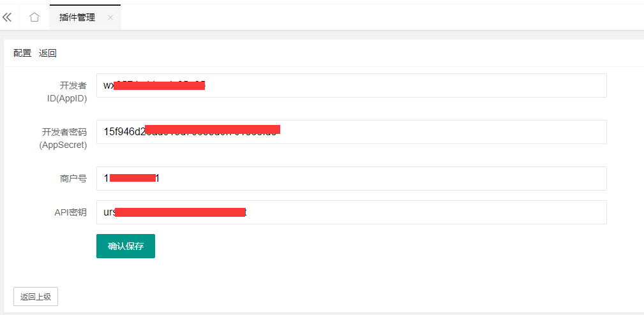Close the 插件管理 tab
The width and height of the screenshot is (644, 315).
click(x=110, y=17)
